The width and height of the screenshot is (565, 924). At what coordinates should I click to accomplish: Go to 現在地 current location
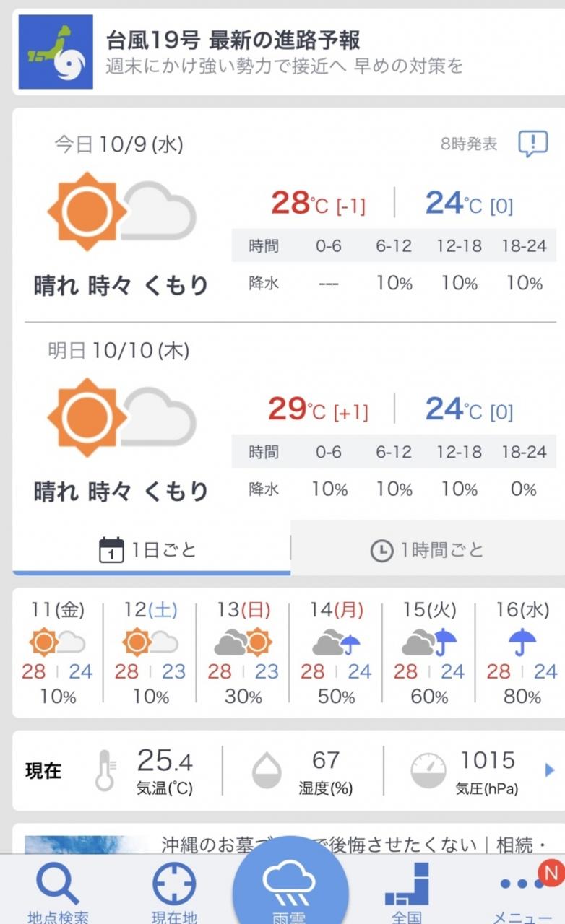point(174,894)
